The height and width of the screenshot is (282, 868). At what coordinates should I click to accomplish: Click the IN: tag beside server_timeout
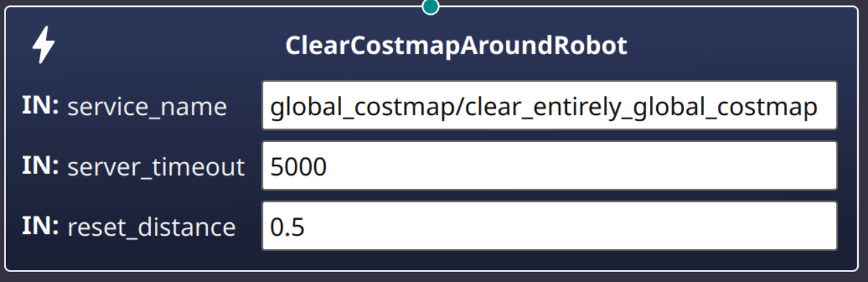42,165
